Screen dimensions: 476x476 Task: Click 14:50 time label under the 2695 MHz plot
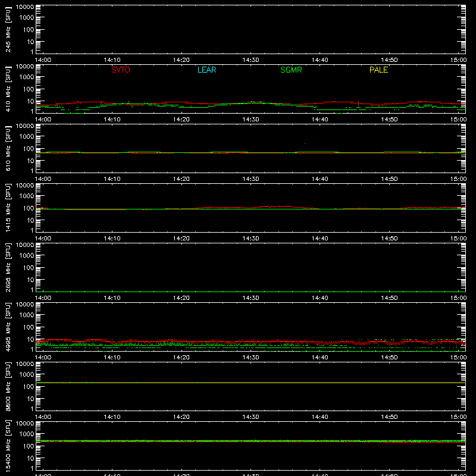(389, 298)
